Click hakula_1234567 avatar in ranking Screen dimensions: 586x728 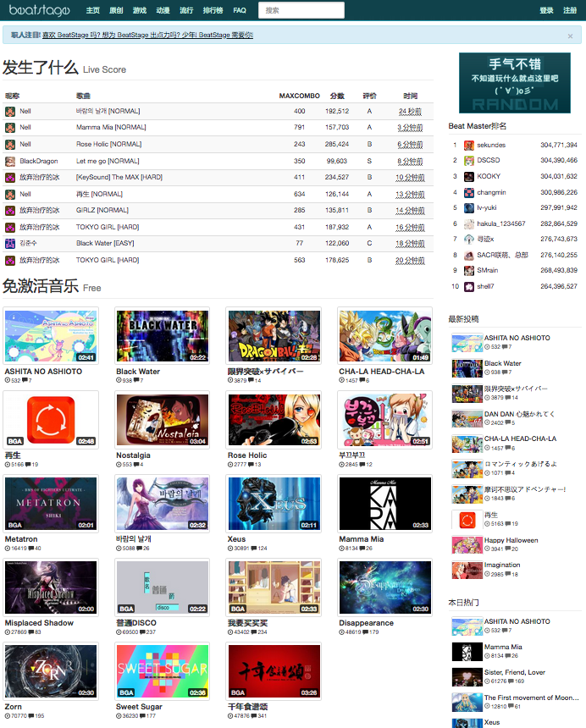click(x=469, y=223)
